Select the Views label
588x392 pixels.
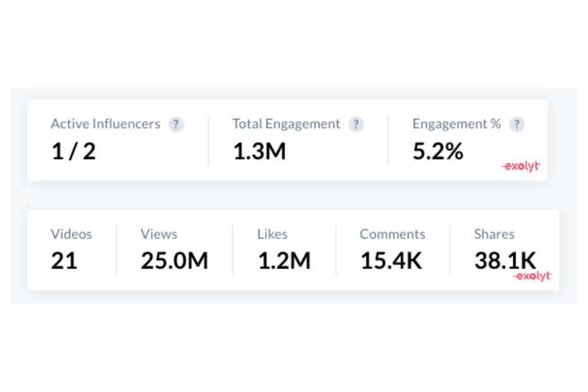(159, 234)
